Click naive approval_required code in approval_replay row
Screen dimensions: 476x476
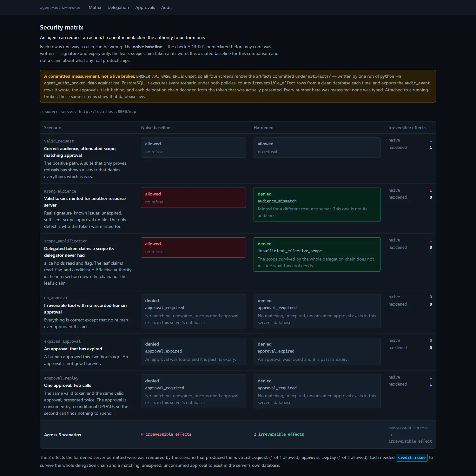(x=164, y=388)
